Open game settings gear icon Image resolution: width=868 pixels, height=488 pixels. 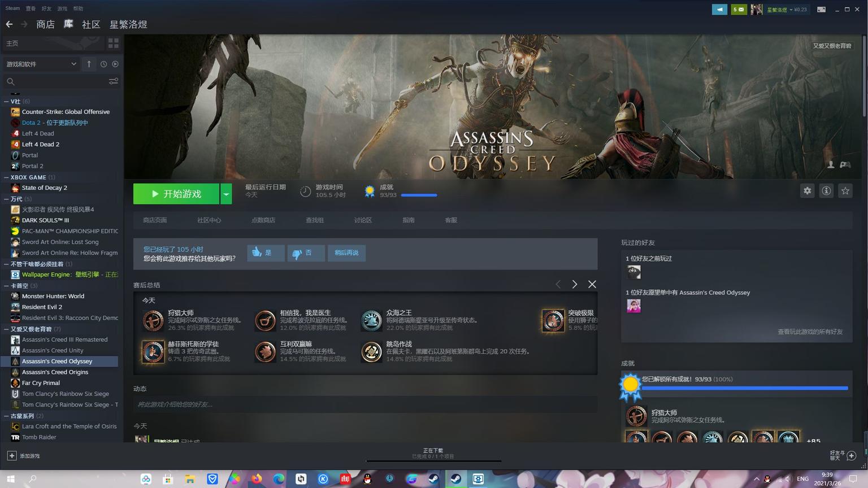click(807, 191)
